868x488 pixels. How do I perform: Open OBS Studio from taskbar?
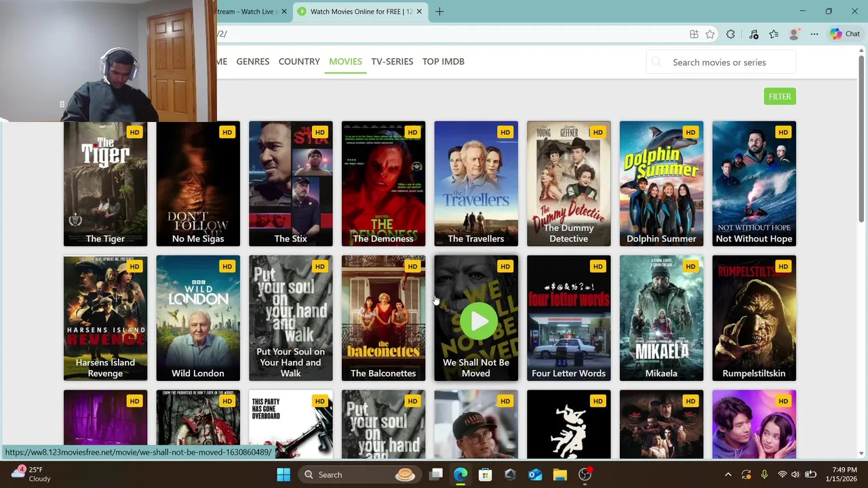[585, 474]
